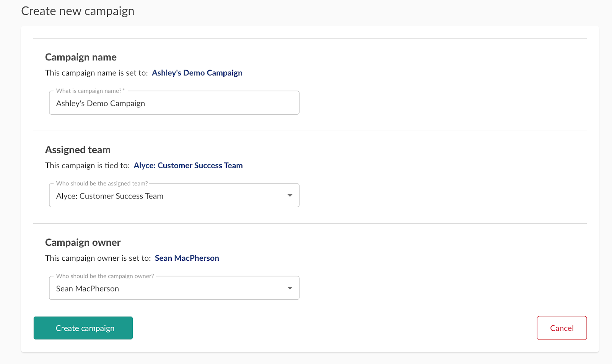This screenshot has width=612, height=364.
Task: Click the Create new campaign page title
Action: point(78,11)
